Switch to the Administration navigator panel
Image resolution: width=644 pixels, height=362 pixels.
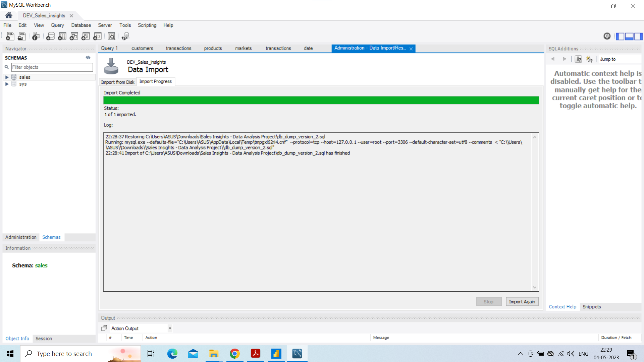click(21, 237)
